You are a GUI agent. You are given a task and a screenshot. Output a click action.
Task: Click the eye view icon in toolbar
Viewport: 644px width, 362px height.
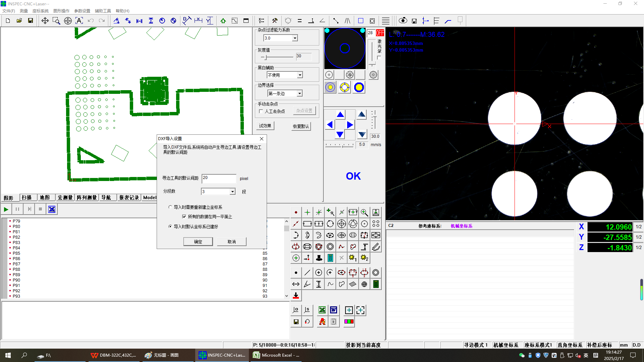(403, 21)
